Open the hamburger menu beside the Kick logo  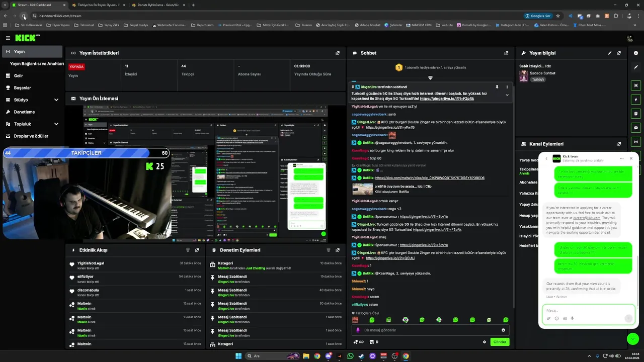8,38
